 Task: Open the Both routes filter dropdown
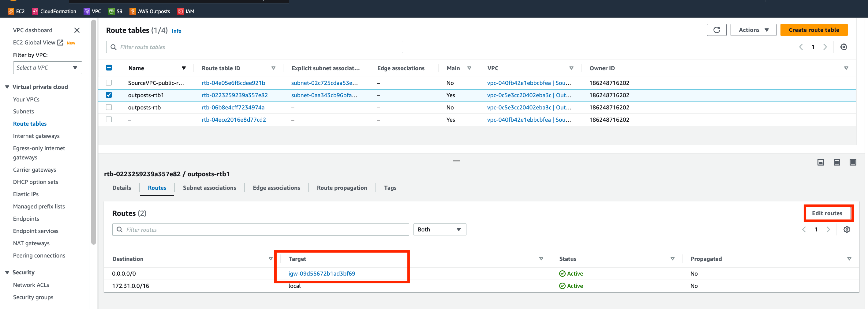tap(439, 229)
